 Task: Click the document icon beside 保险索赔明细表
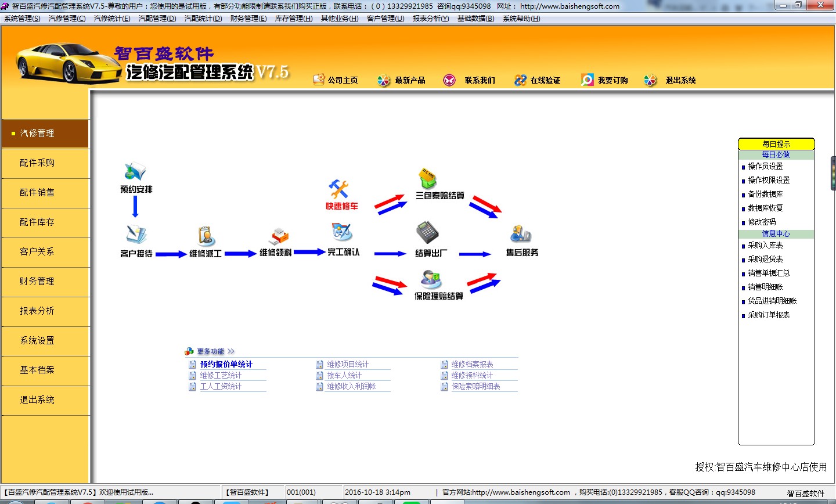(x=444, y=387)
